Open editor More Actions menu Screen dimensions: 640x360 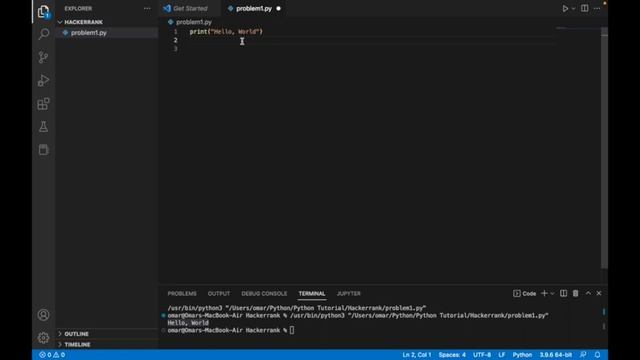pos(597,8)
